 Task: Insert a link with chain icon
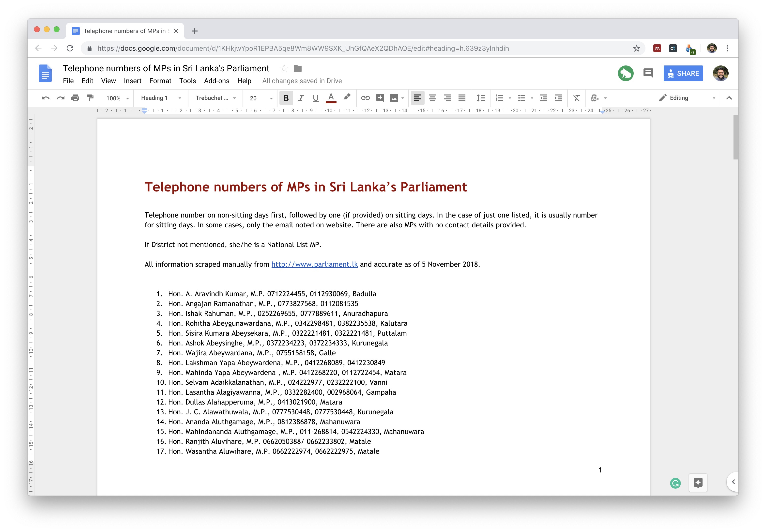365,98
